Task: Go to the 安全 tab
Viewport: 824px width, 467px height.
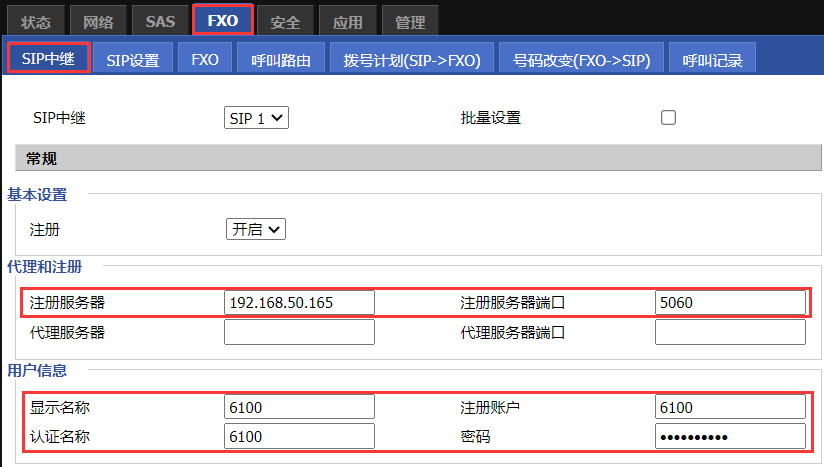Action: point(285,22)
